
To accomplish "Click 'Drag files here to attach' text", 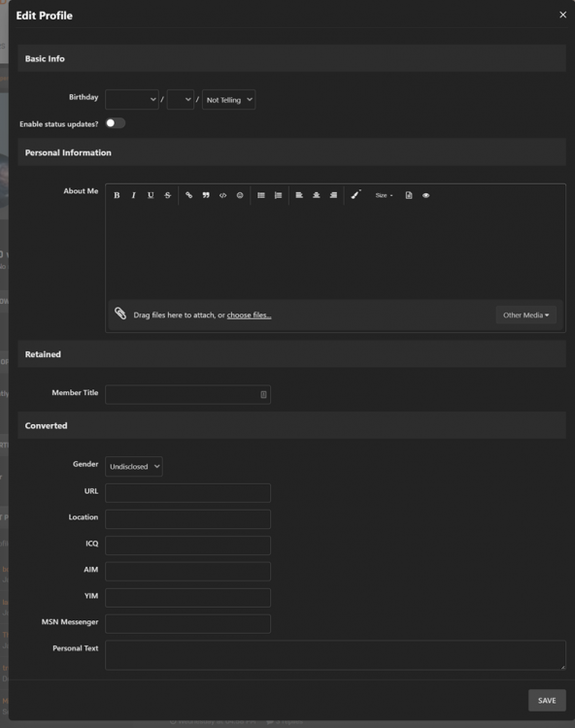I will (174, 314).
